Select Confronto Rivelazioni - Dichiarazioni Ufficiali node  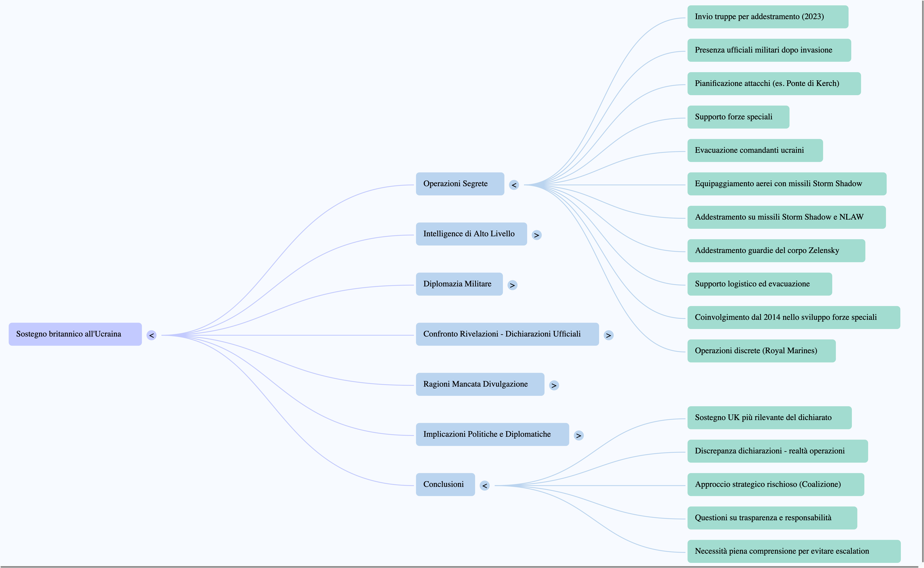point(507,334)
